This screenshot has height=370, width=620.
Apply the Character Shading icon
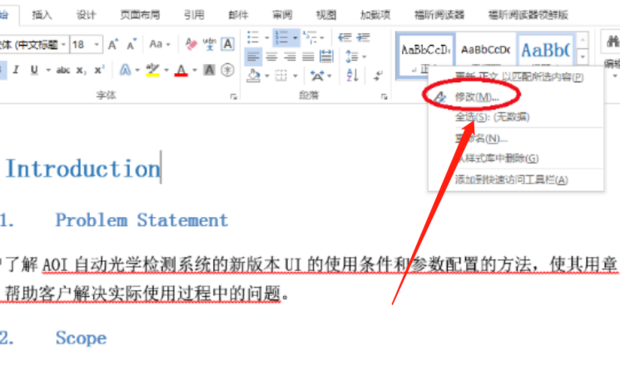click(209, 70)
